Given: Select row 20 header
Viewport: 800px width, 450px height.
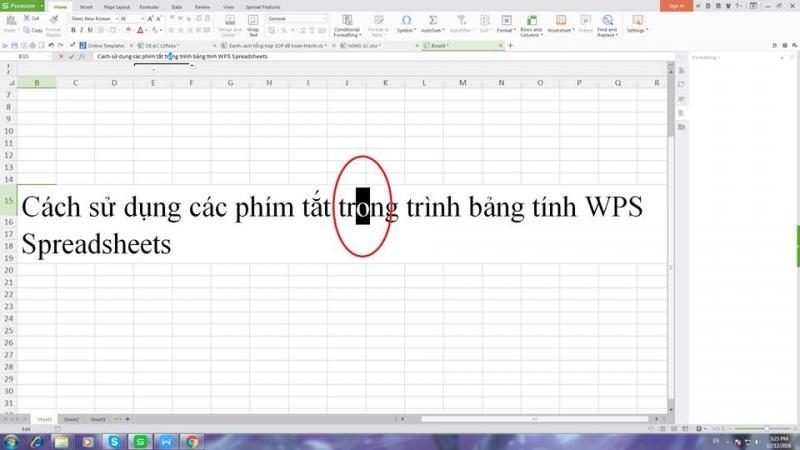Looking at the screenshot, I should click(x=9, y=270).
